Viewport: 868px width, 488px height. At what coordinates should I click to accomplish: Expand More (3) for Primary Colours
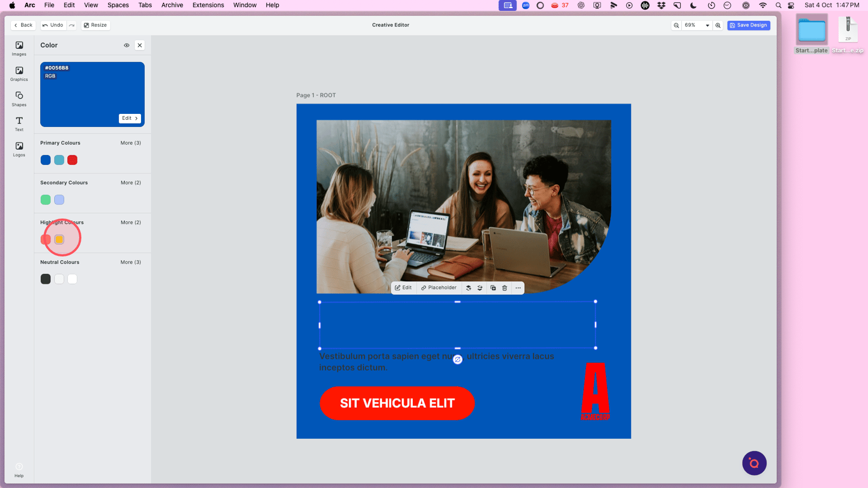[x=131, y=143]
